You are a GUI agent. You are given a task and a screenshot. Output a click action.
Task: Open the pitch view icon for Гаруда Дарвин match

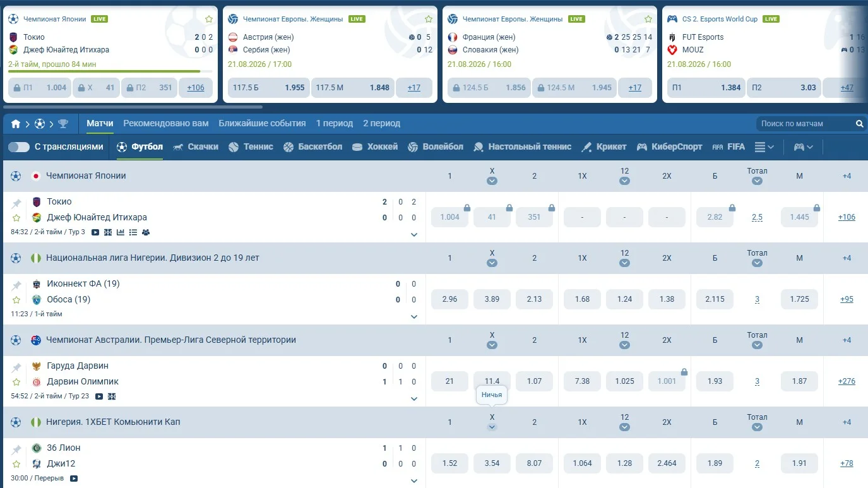tap(112, 396)
